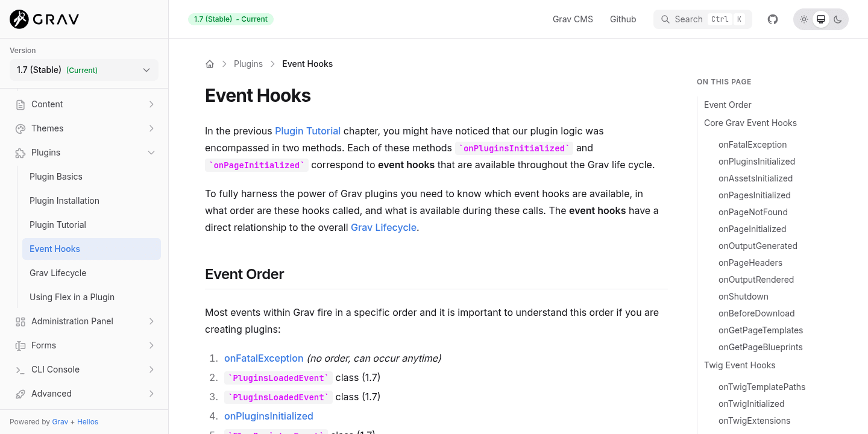Follow the Plugin Tutorial link in the text
Image resolution: width=868 pixels, height=434 pixels.
coord(307,131)
